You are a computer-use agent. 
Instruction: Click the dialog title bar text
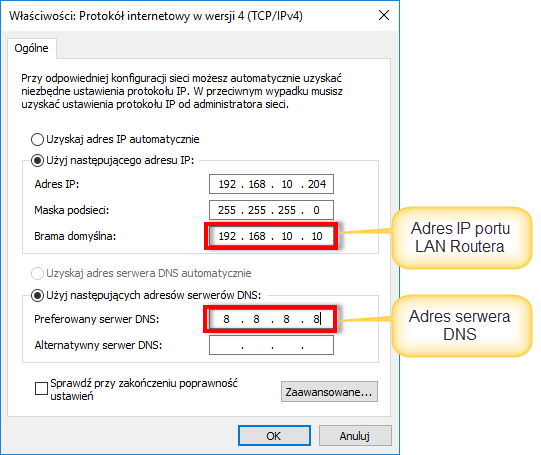tap(156, 16)
